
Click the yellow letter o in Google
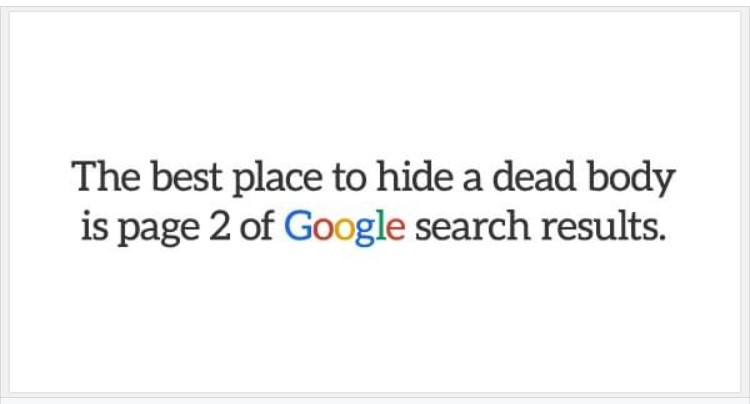click(344, 229)
